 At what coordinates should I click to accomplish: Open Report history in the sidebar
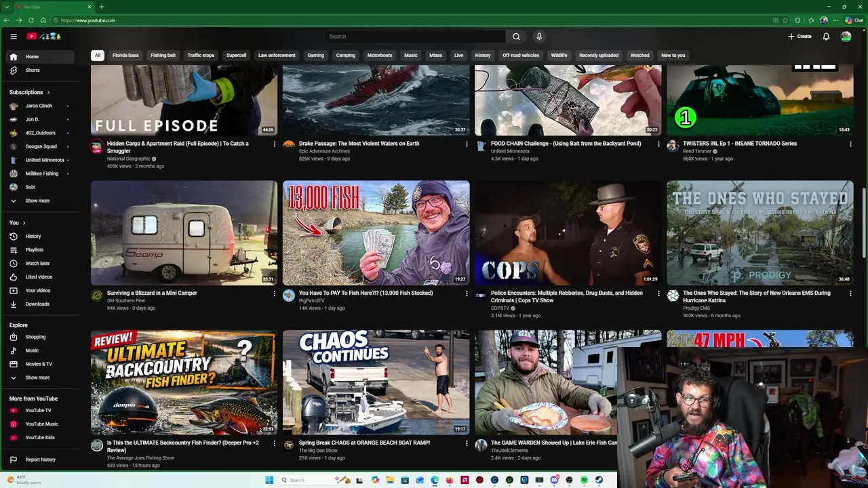pyautogui.click(x=41, y=460)
